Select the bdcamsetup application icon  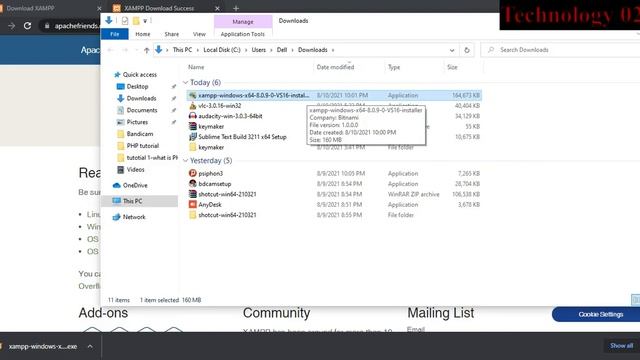click(x=193, y=184)
